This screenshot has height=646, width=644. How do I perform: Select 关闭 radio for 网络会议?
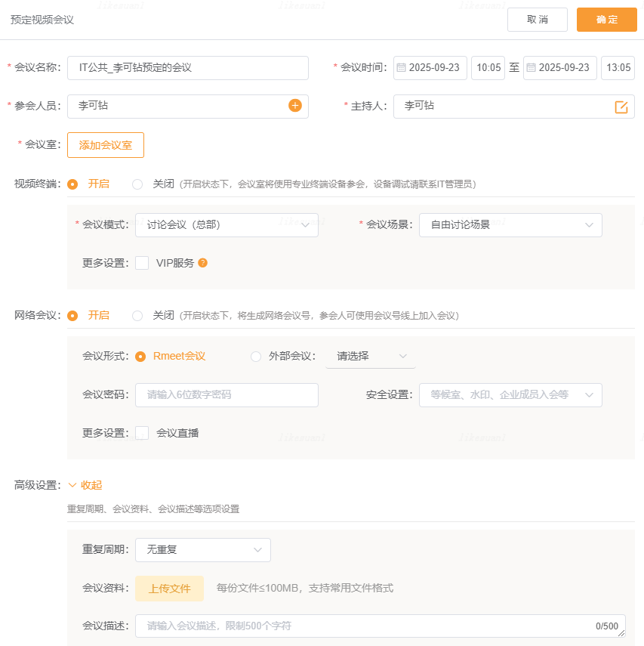point(137,315)
